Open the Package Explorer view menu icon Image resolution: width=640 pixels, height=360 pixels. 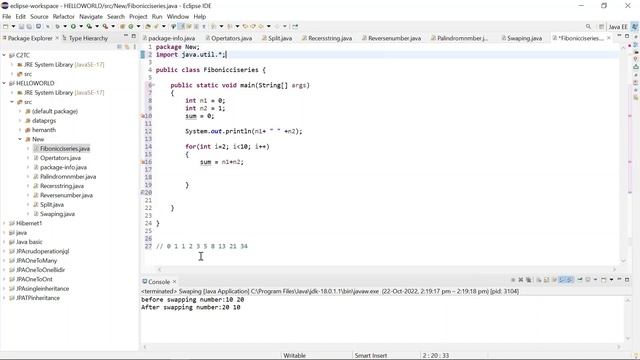[x=135, y=47]
